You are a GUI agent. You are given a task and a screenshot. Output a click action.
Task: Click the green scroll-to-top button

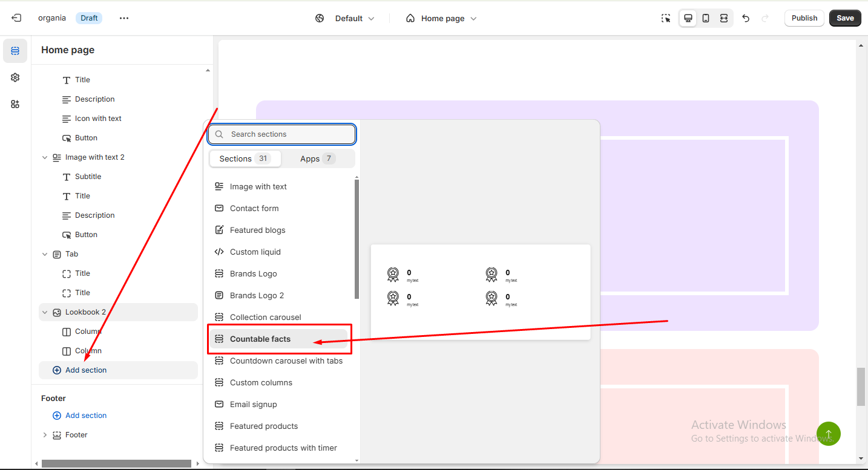click(828, 434)
